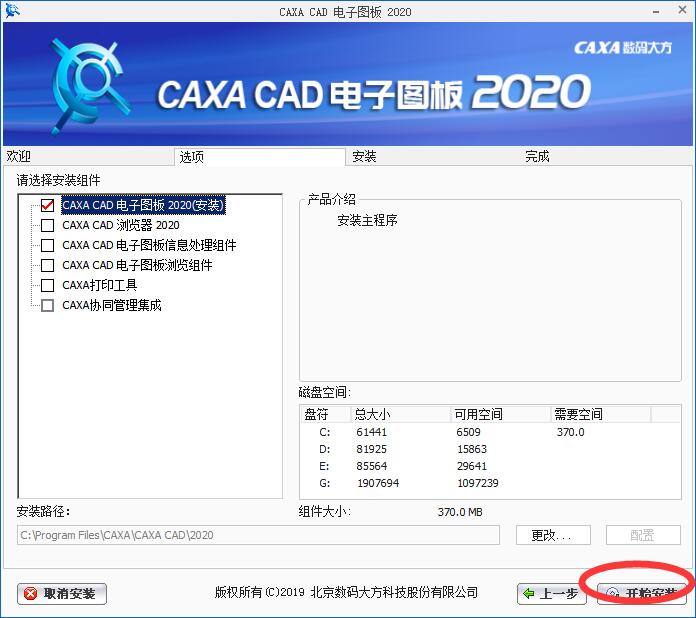Screen dimensions: 696x618
Task: Click the red X icon on 取消安装
Action: pyautogui.click(x=30, y=594)
